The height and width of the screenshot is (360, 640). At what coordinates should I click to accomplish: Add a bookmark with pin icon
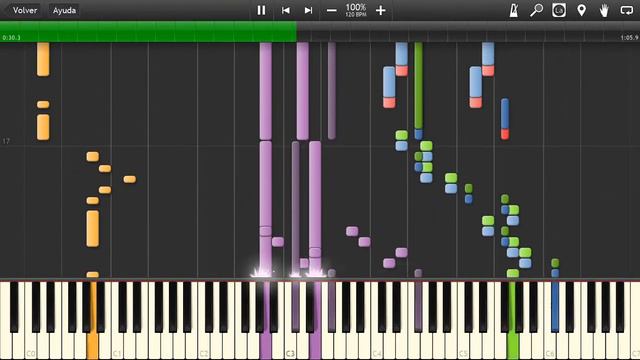[581, 10]
